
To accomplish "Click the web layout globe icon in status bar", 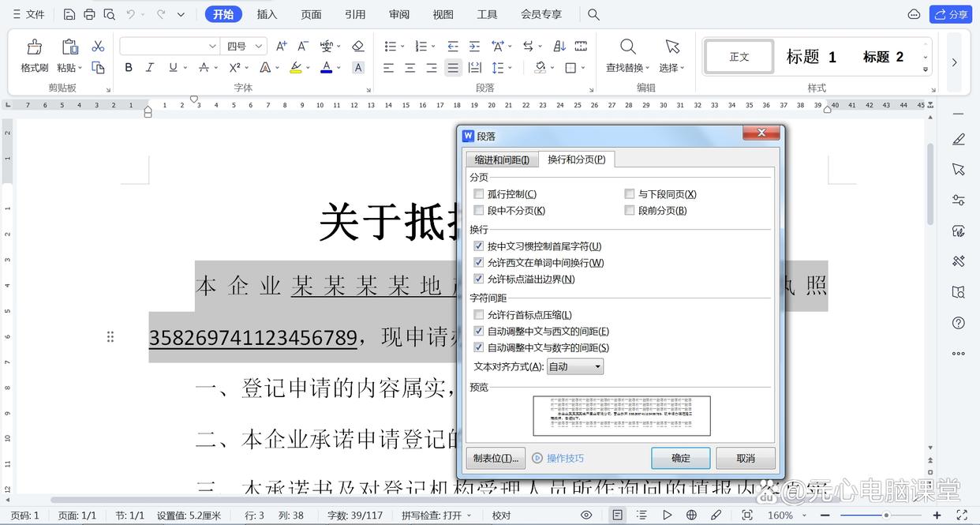I will 691,515.
